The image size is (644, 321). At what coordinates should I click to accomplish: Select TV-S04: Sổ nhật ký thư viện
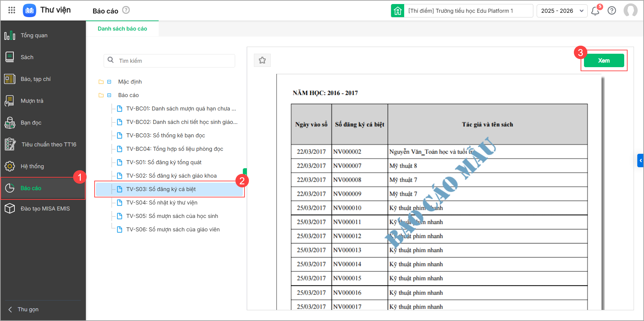(x=162, y=202)
